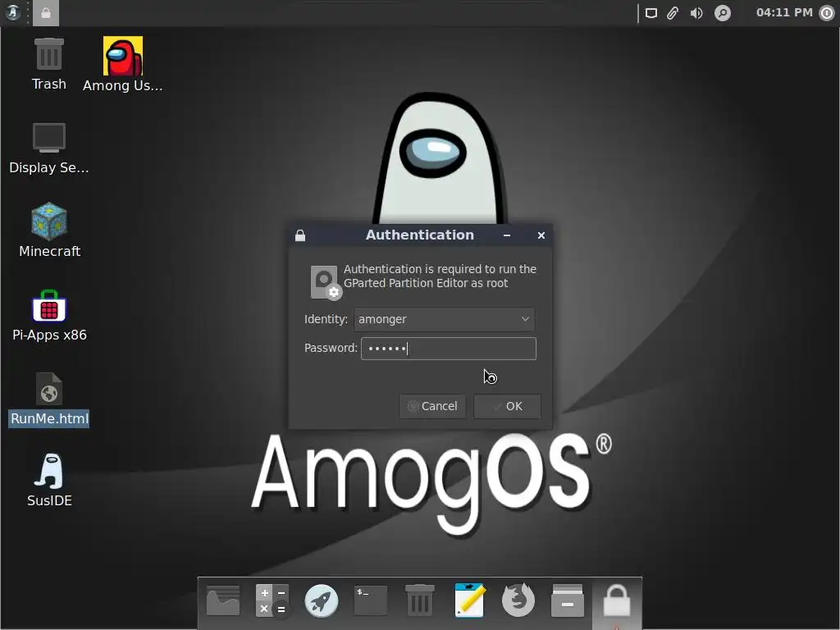The height and width of the screenshot is (630, 840).
Task: Open the paperclip clipboard tray icon
Action: tap(673, 13)
